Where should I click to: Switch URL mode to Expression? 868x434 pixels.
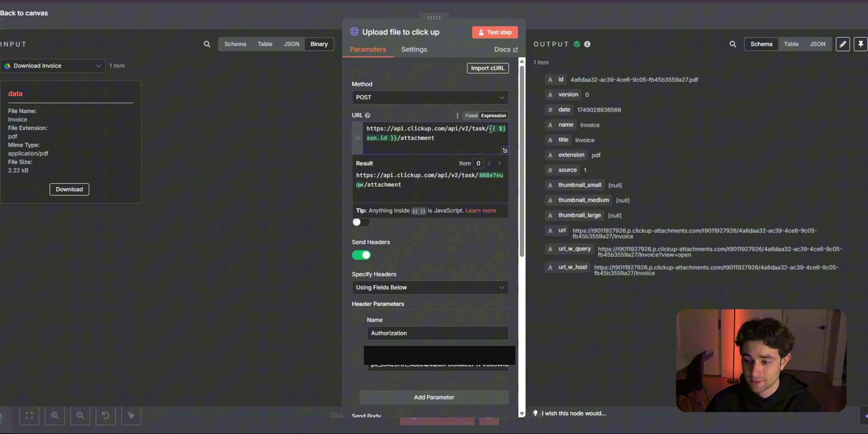(494, 116)
